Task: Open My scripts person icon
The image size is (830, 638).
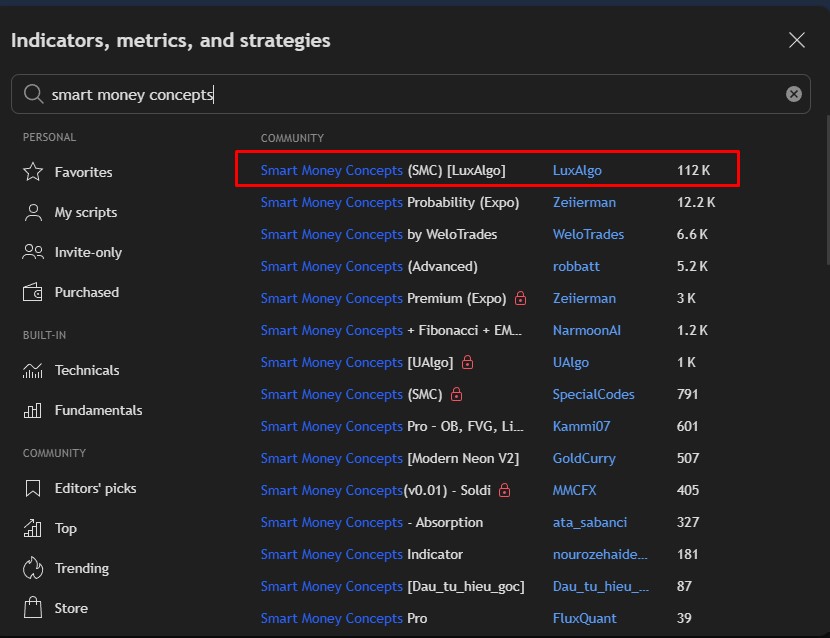Action: coord(33,212)
